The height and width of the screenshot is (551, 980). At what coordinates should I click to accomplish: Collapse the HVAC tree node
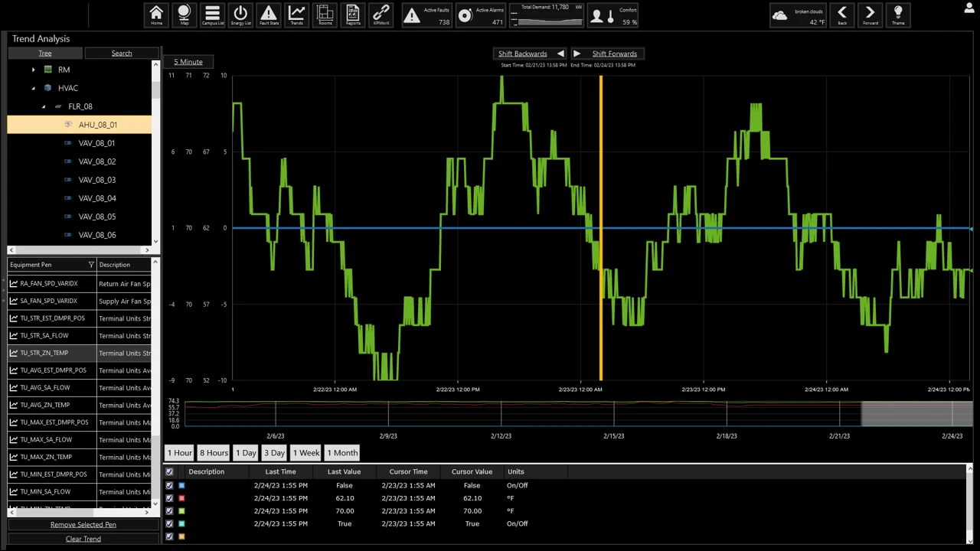(34, 88)
